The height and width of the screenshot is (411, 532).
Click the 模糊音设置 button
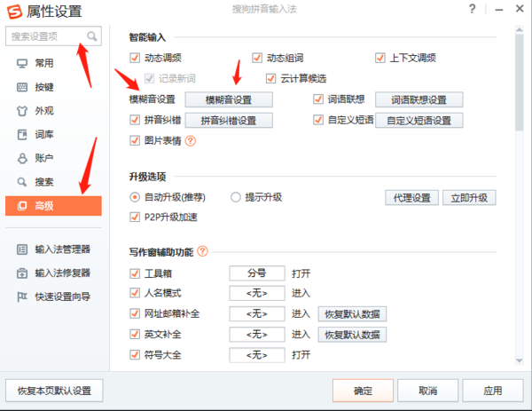pyautogui.click(x=229, y=99)
